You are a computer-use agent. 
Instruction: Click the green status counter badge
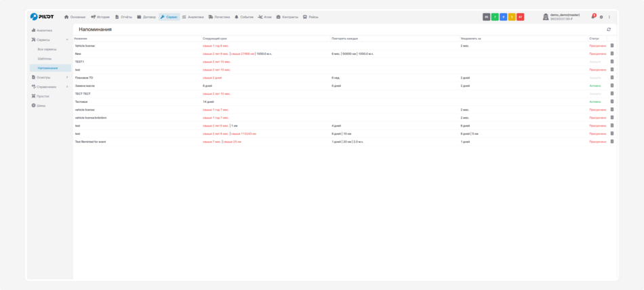point(495,17)
